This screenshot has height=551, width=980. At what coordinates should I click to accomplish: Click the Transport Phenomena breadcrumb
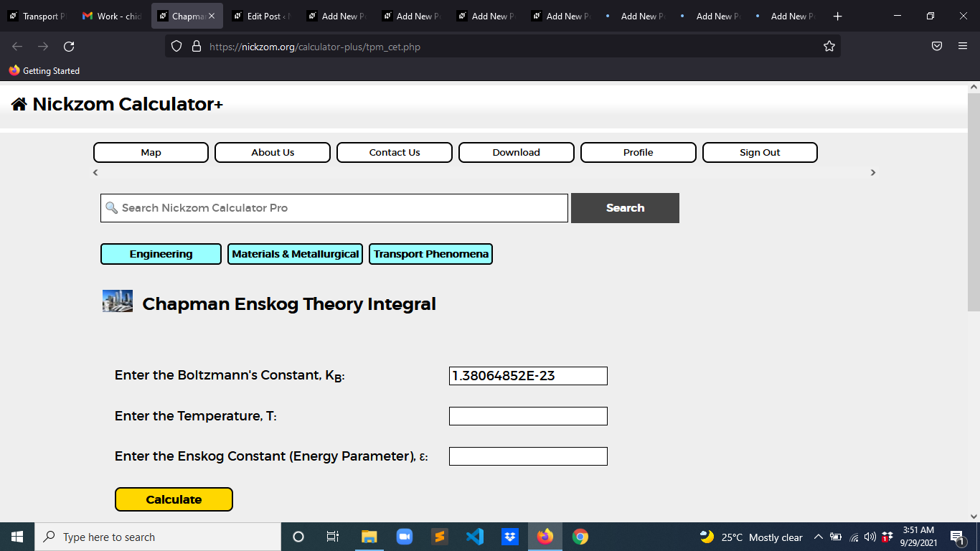point(430,254)
